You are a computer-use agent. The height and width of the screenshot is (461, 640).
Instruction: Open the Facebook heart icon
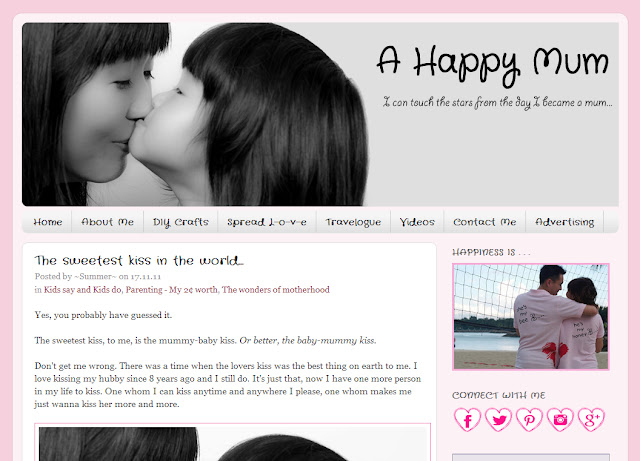pos(467,419)
